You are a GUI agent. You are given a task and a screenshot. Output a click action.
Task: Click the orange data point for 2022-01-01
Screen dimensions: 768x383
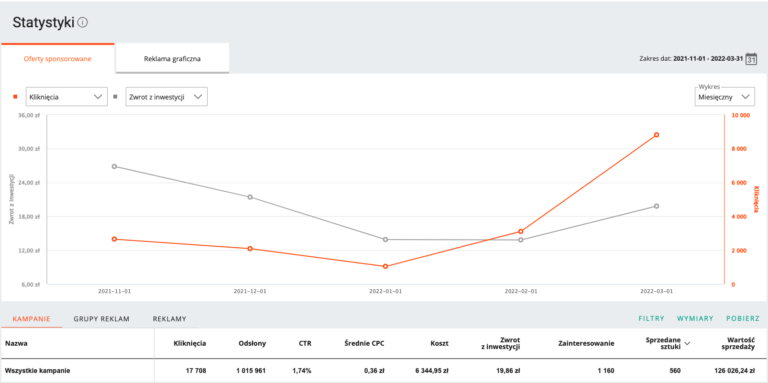[x=385, y=266]
